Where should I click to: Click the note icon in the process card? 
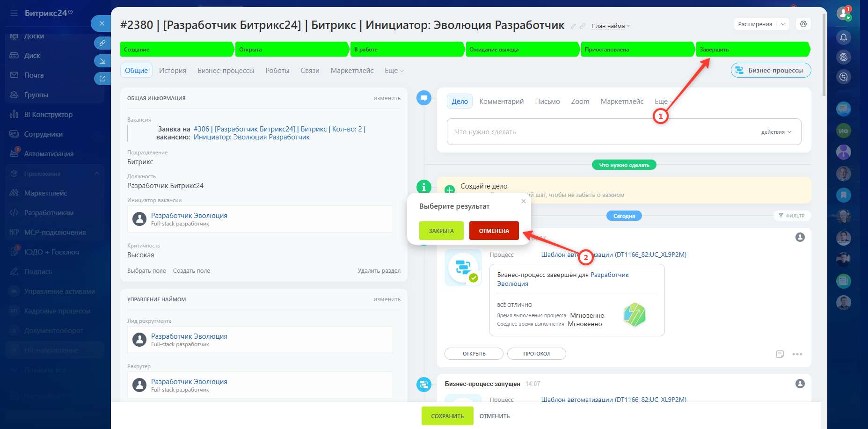pyautogui.click(x=780, y=354)
